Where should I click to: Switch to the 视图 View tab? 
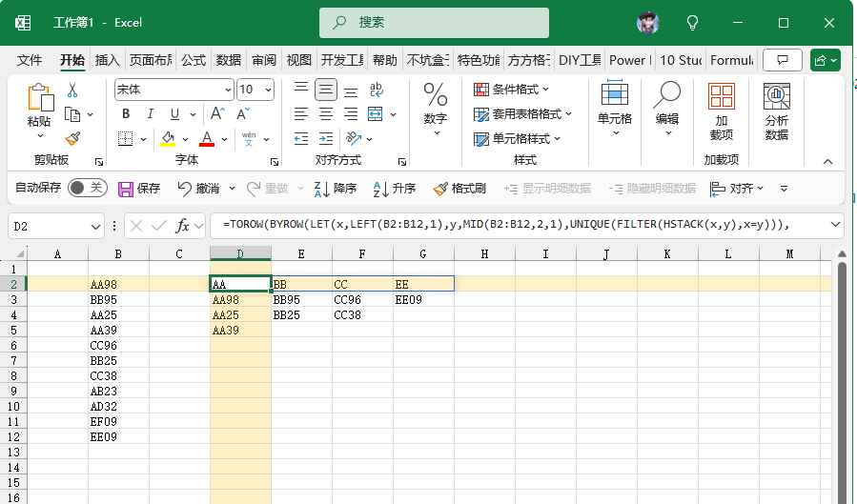(299, 60)
